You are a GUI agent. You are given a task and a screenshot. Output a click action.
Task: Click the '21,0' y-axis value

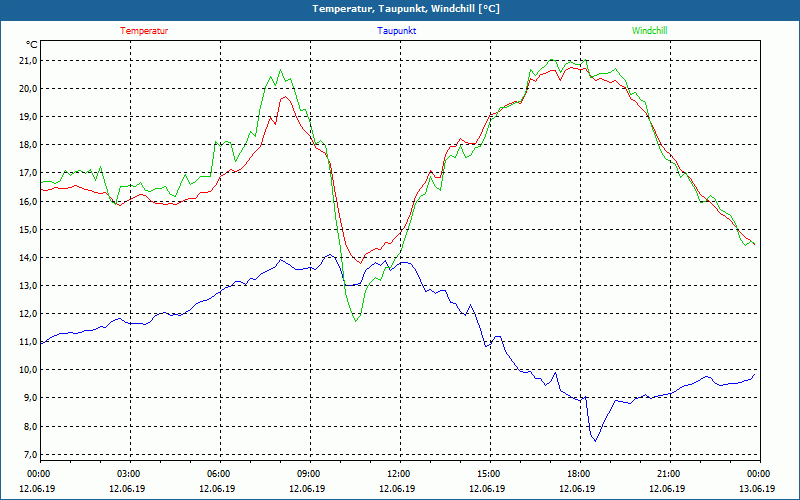click(x=29, y=61)
